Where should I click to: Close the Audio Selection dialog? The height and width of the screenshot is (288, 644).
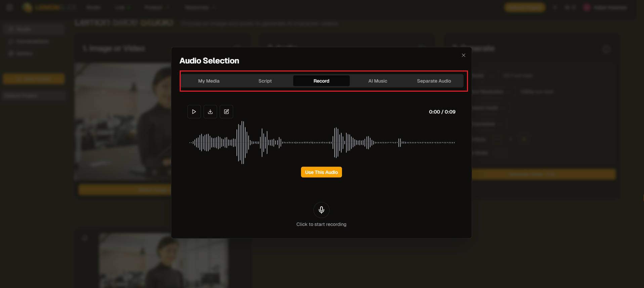(464, 55)
